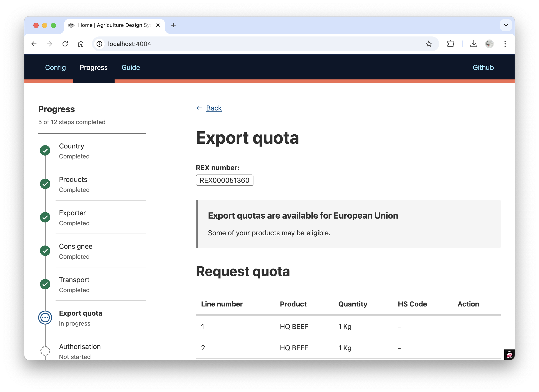Expand the tab search chevron
The image size is (539, 392).
[506, 25]
